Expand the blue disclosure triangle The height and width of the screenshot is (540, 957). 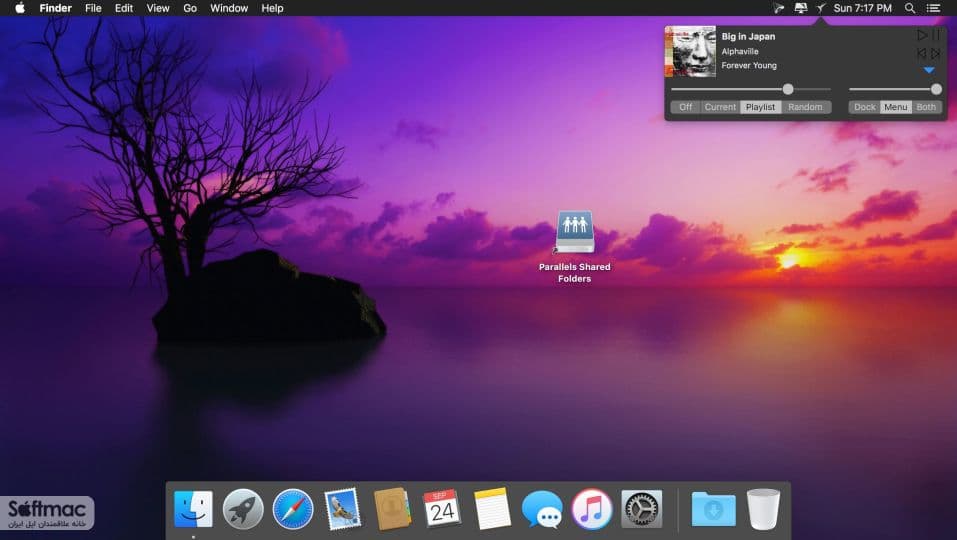(929, 70)
